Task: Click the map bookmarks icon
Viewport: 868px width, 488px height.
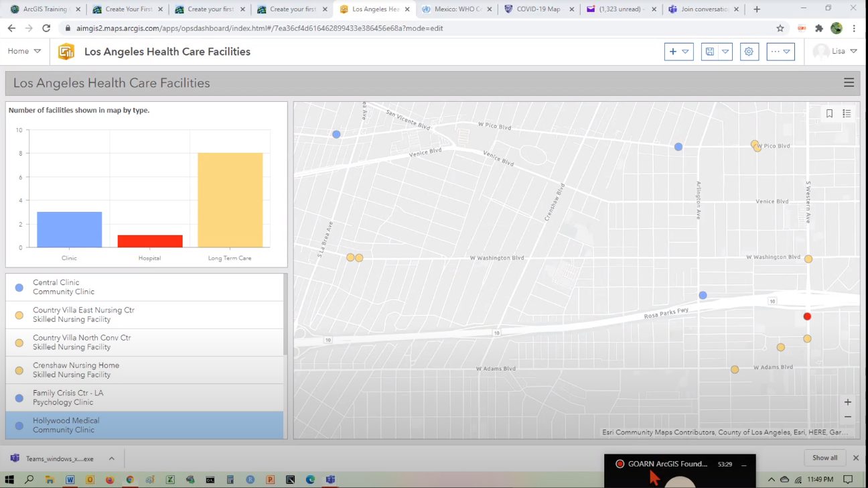Action: pos(829,114)
